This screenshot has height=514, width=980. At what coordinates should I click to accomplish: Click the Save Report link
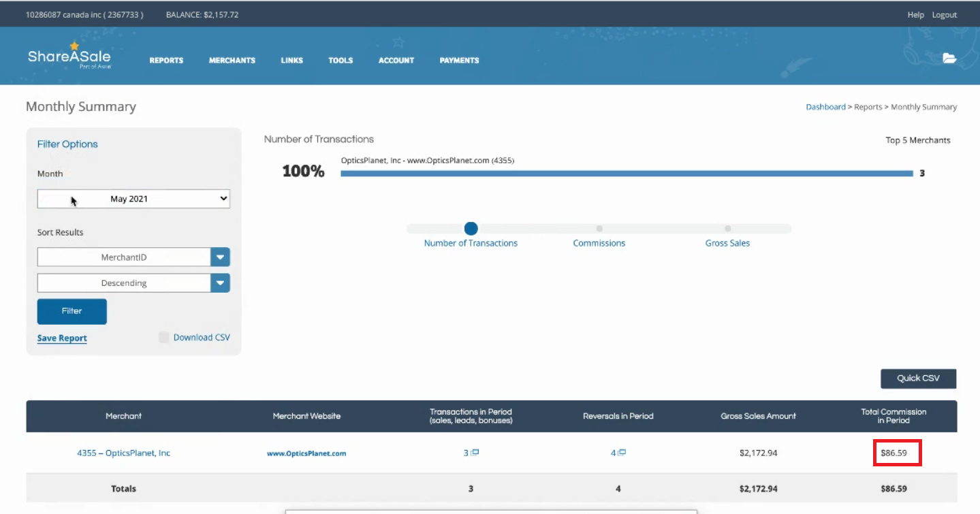pyautogui.click(x=62, y=338)
